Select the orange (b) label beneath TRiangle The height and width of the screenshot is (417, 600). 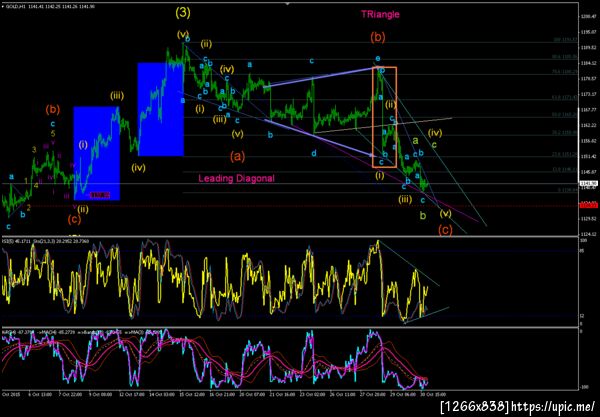point(378,37)
